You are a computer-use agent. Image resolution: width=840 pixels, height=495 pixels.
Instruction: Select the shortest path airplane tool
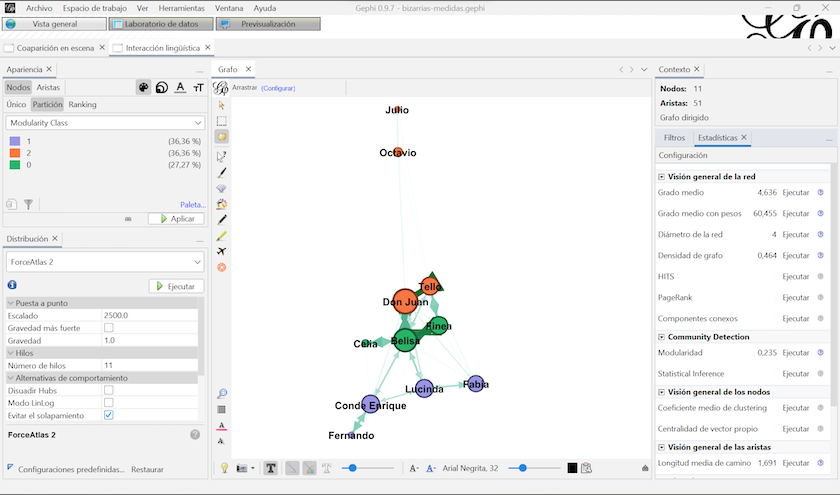222,251
